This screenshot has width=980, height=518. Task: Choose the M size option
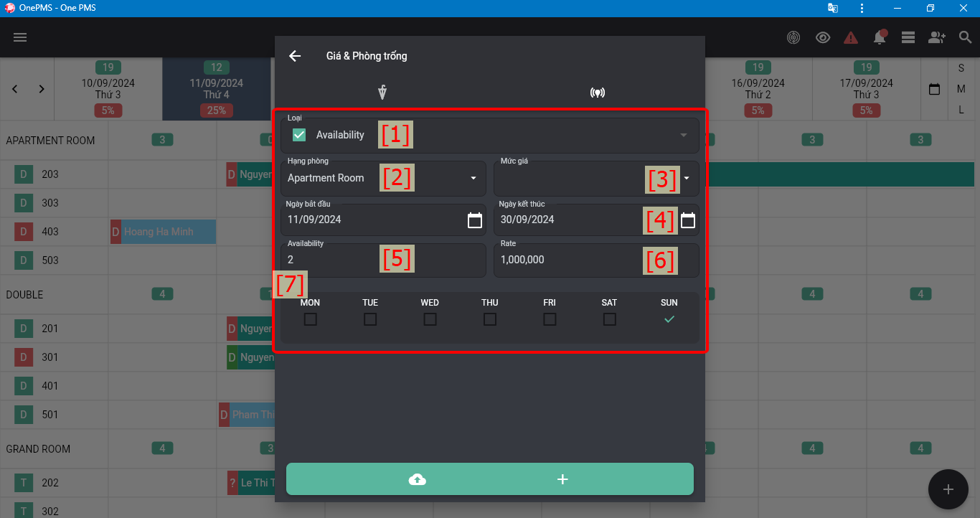pos(961,89)
